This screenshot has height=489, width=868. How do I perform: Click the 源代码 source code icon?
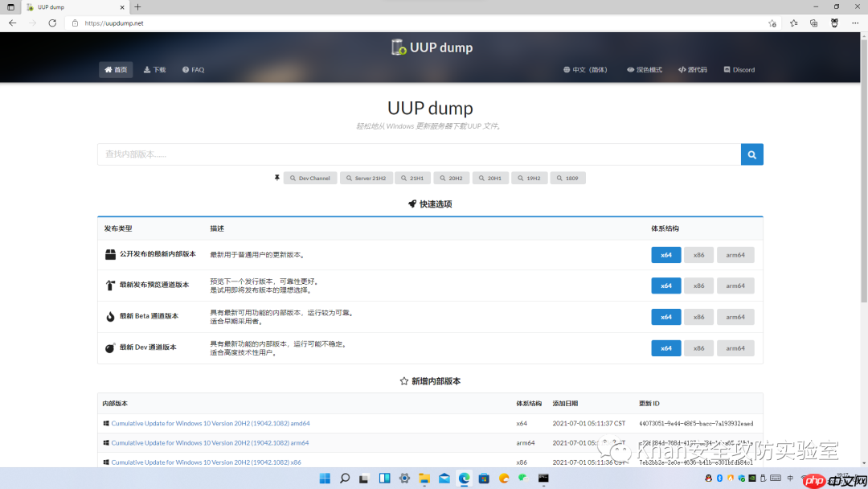point(682,69)
